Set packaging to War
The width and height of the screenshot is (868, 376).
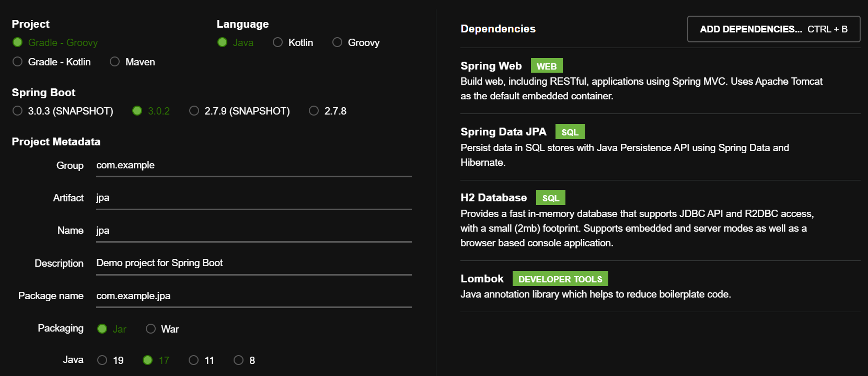tap(162, 329)
